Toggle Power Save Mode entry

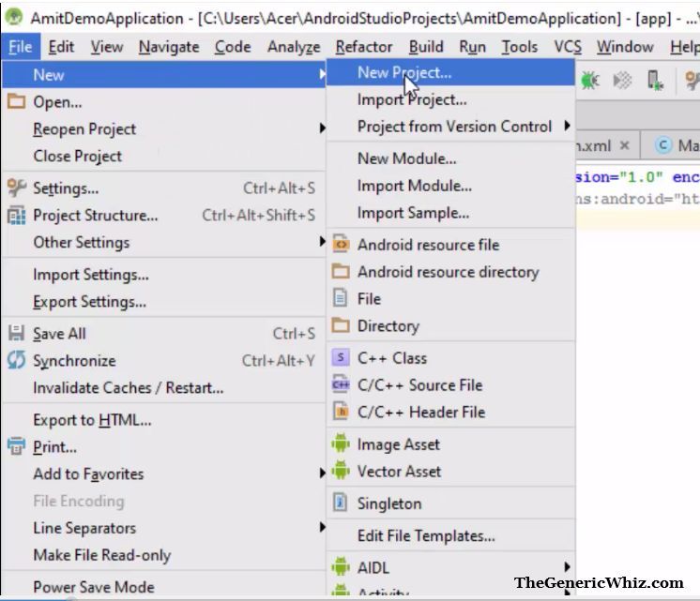point(164,586)
